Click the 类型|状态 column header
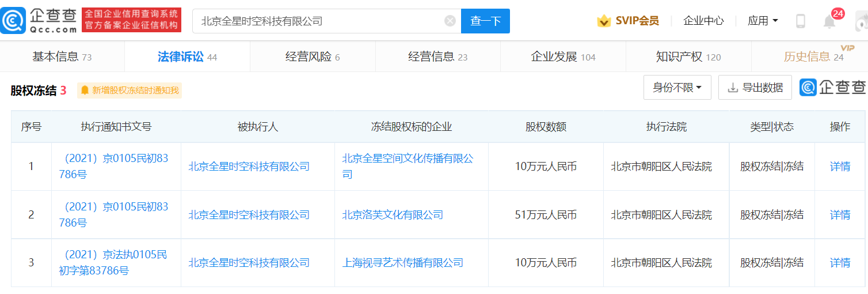Image resolution: width=868 pixels, height=294 pixels. [772, 127]
